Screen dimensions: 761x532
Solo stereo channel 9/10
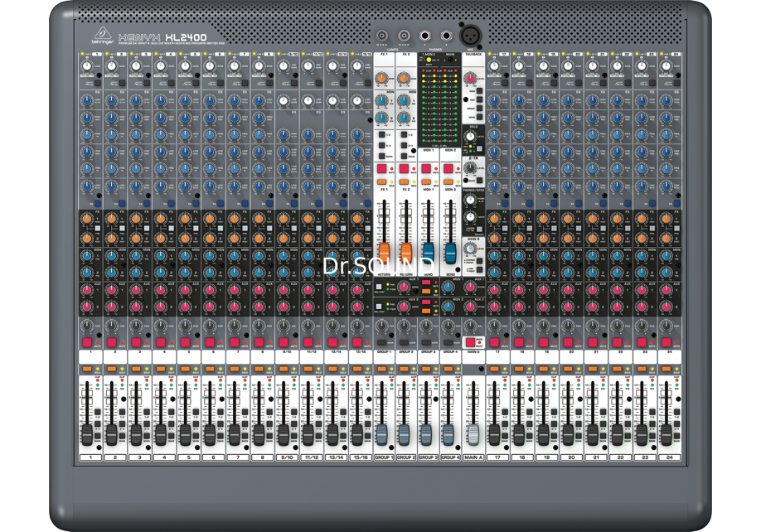point(284,369)
